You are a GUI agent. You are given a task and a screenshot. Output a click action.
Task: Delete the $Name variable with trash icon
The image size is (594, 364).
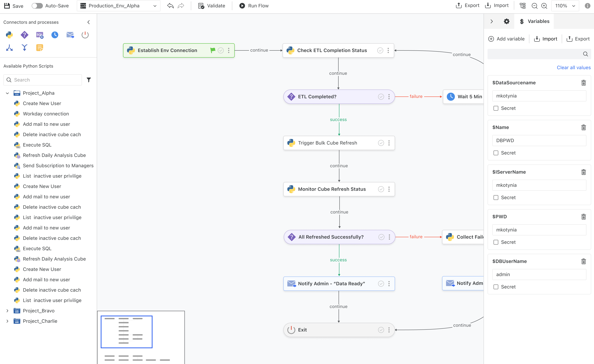pyautogui.click(x=583, y=127)
